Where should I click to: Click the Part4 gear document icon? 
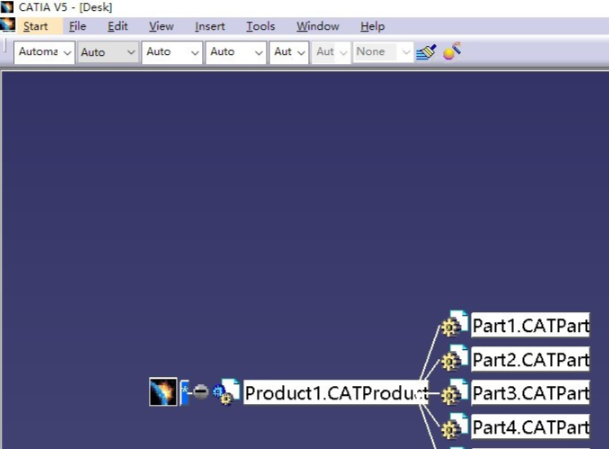tap(454, 426)
